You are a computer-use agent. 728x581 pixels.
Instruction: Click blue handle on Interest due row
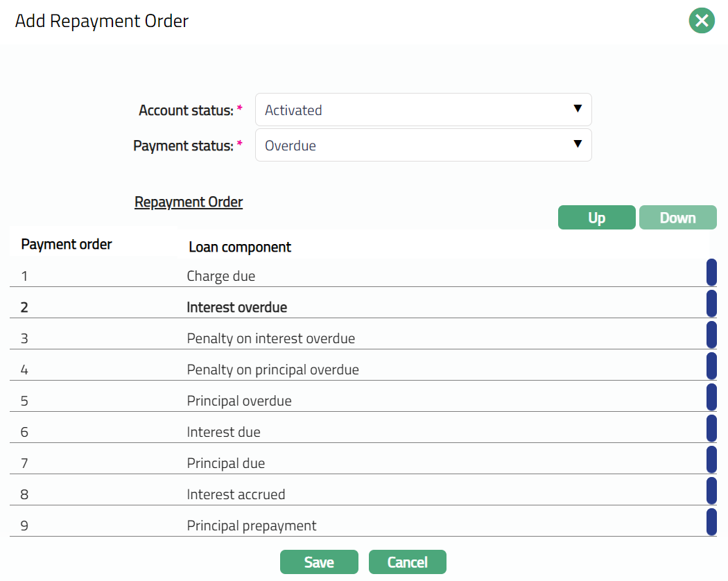tap(711, 428)
